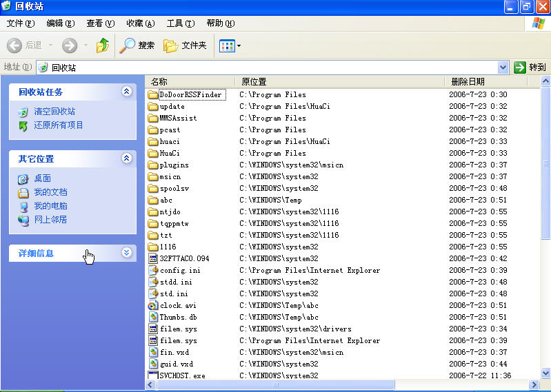Open the Views dropdown button

230,45
